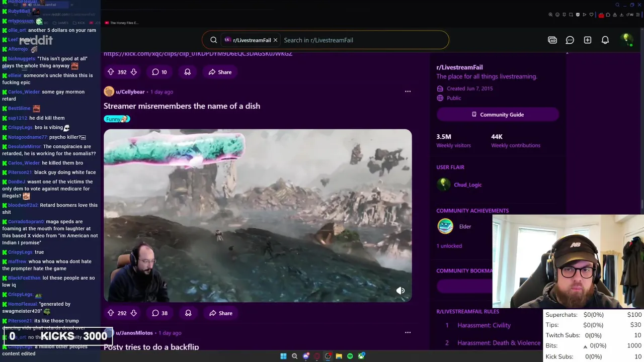Click the Chud_Logic user flair

click(x=467, y=185)
